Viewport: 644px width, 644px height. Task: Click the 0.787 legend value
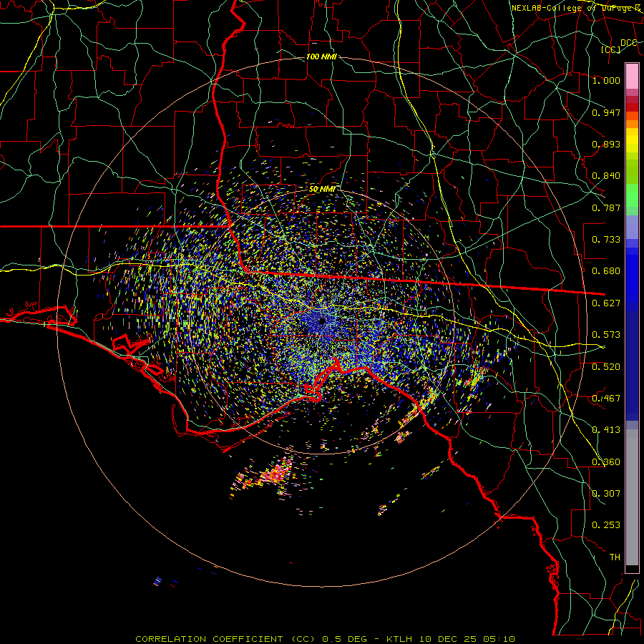[606, 208]
